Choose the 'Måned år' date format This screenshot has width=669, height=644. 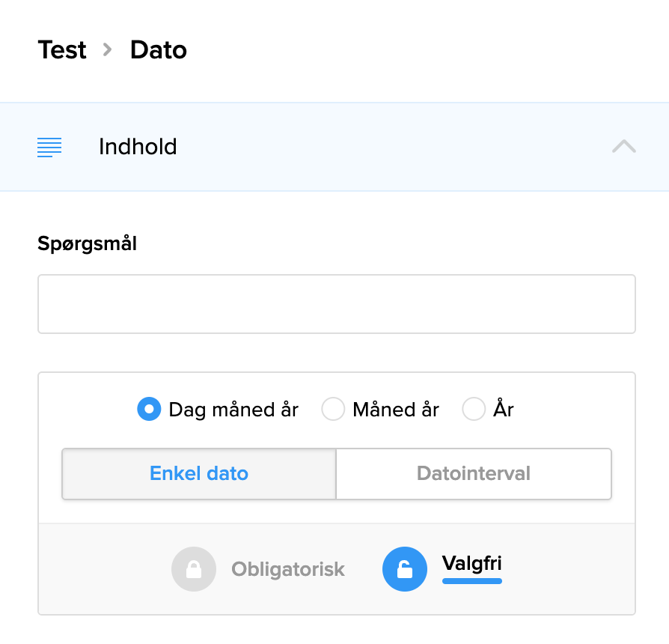pos(333,410)
